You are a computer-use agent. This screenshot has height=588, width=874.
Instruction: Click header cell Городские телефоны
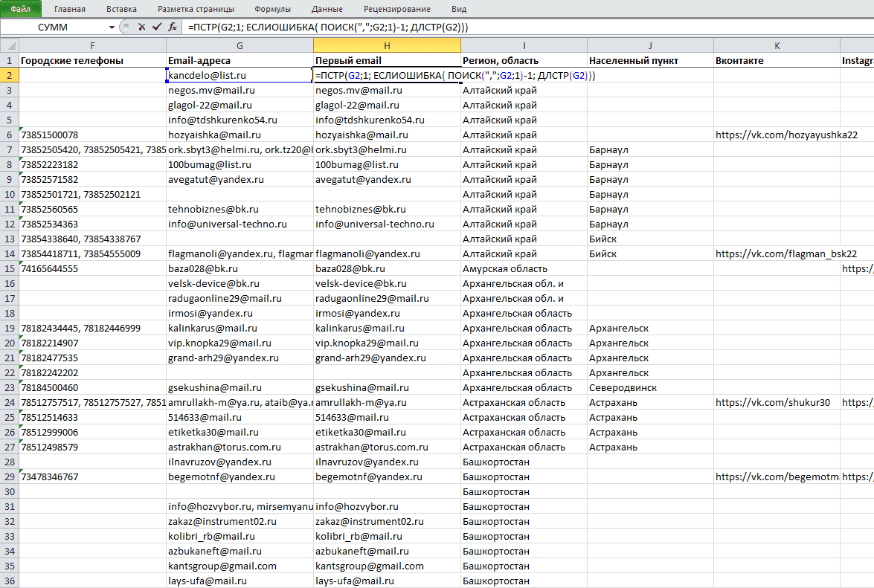click(x=92, y=60)
